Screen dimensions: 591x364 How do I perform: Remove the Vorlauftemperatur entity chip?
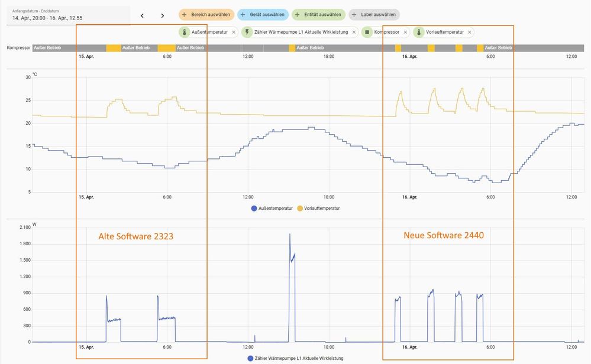[469, 32]
